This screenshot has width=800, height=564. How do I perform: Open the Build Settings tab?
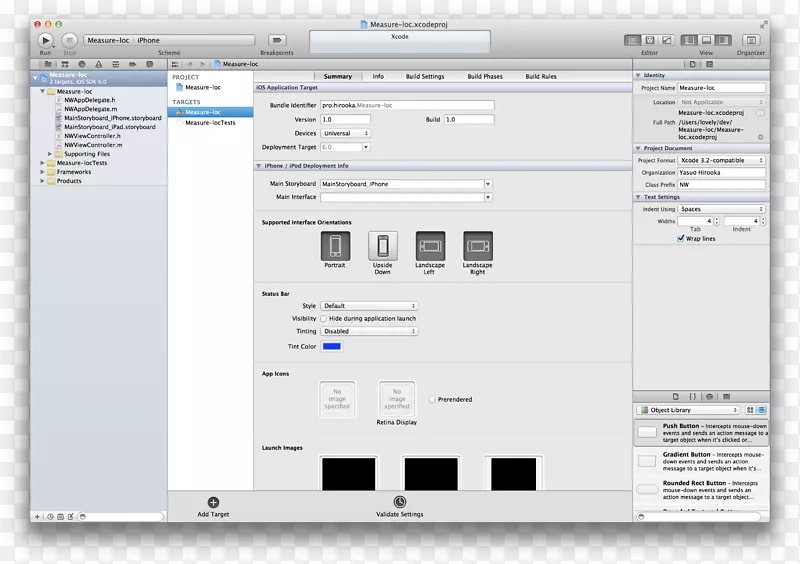click(x=425, y=76)
